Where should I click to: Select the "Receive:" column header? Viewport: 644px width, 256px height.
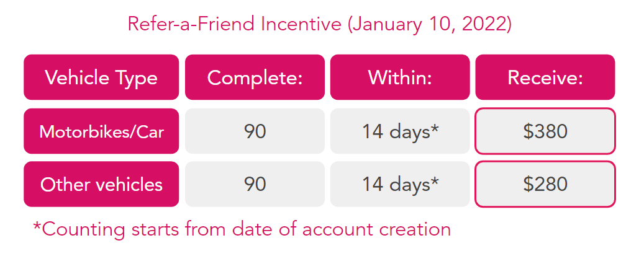[x=545, y=77]
